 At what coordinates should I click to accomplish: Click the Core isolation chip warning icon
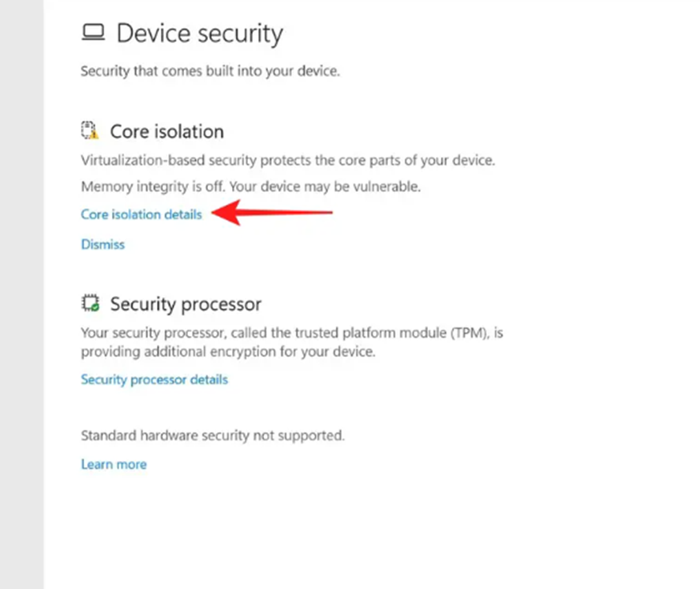[x=90, y=130]
